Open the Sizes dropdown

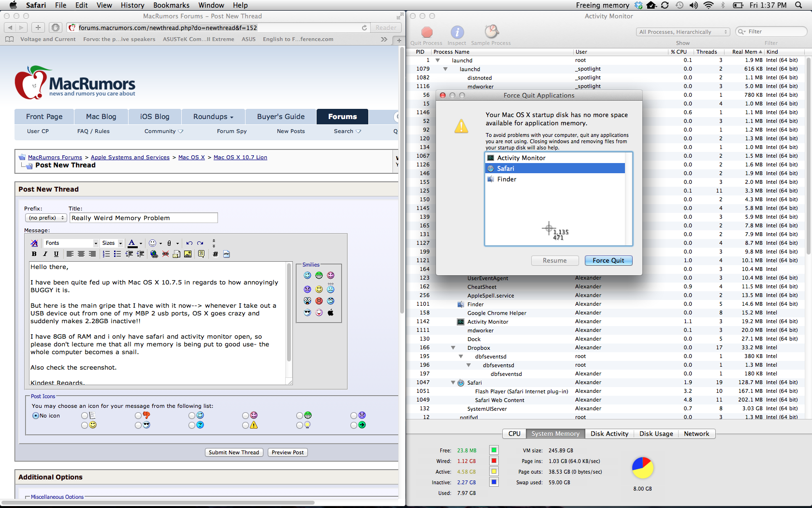112,243
